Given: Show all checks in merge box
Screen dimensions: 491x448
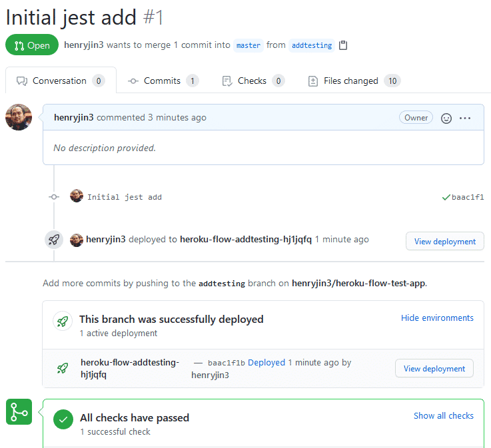Looking at the screenshot, I should (x=444, y=416).
